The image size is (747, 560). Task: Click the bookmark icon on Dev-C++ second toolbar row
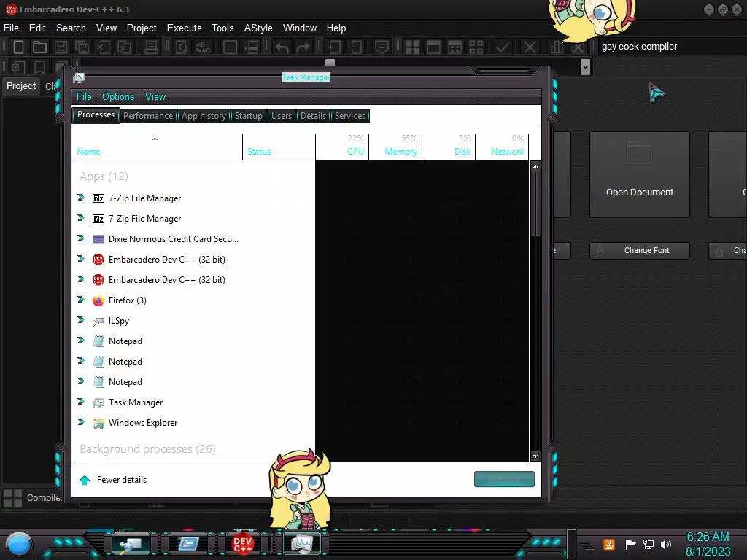[x=39, y=67]
